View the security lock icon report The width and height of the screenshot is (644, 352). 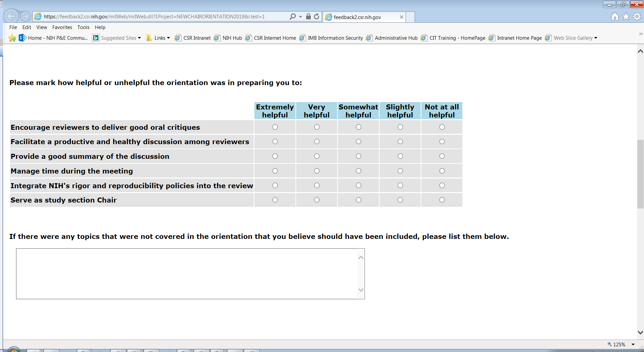tap(308, 16)
